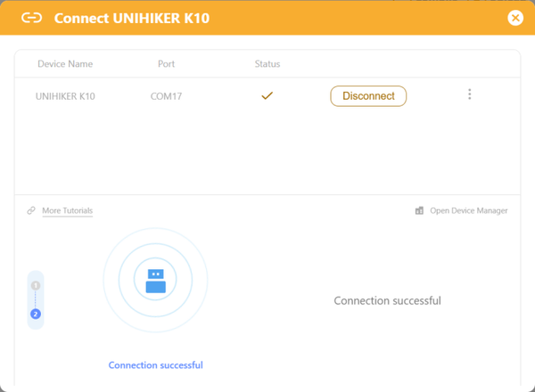
Task: Click the Status column header
Action: click(x=267, y=64)
